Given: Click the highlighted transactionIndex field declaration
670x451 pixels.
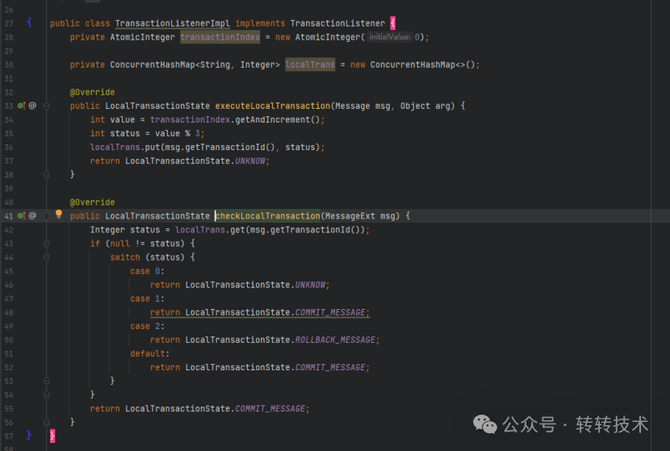Looking at the screenshot, I should tap(220, 37).
